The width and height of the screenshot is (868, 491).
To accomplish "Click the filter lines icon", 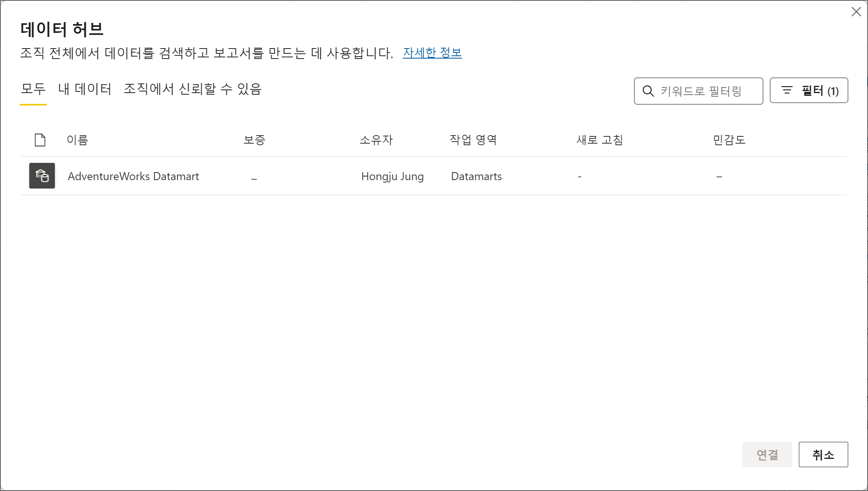I will coord(787,91).
